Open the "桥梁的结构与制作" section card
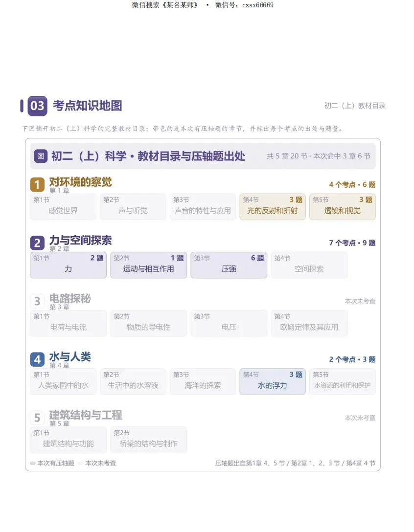 pos(149,440)
